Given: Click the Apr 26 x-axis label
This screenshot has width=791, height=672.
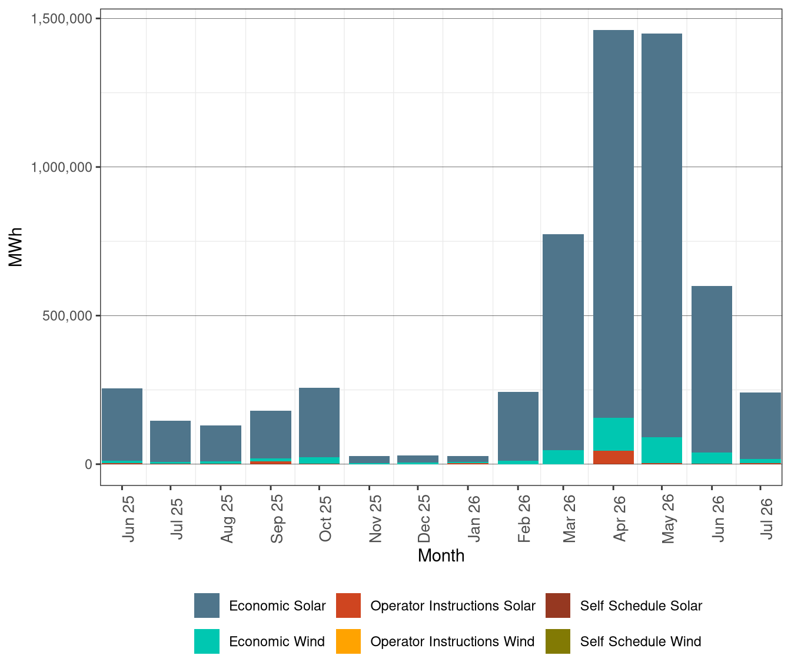Looking at the screenshot, I should point(619,519).
